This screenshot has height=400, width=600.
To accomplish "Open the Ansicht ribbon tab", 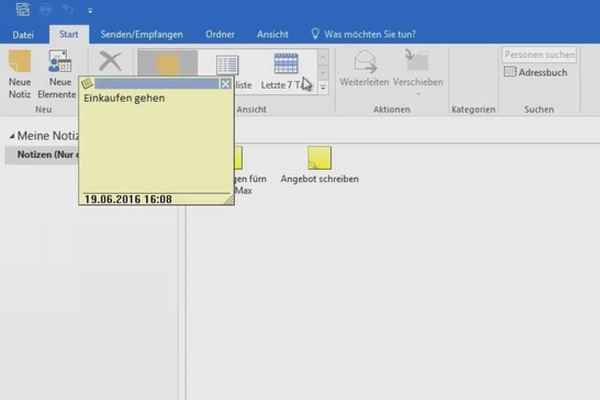I will click(x=272, y=34).
